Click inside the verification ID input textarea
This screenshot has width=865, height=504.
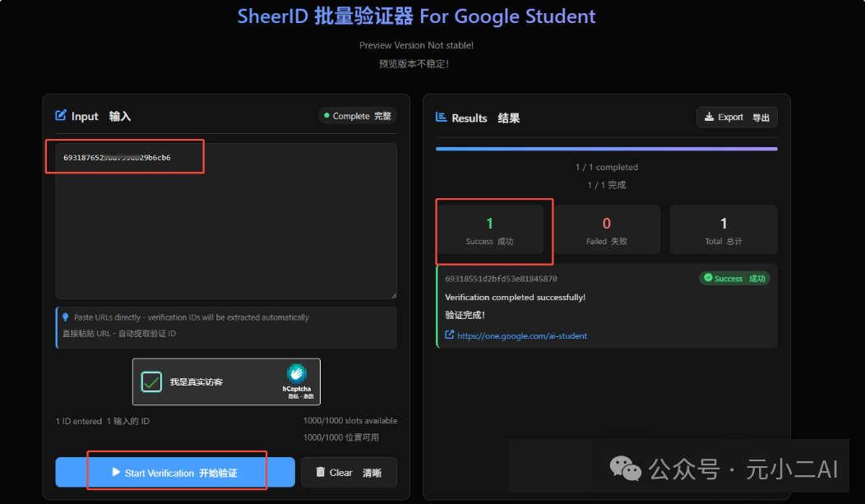226,221
